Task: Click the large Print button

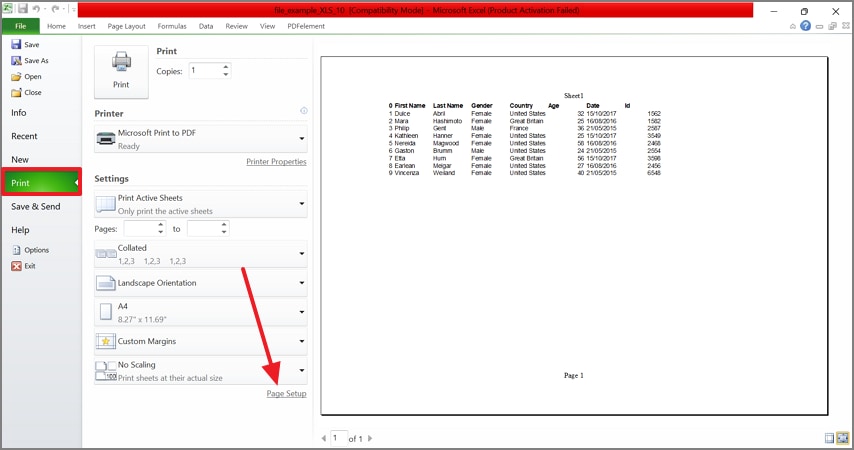Action: pyautogui.click(x=121, y=72)
